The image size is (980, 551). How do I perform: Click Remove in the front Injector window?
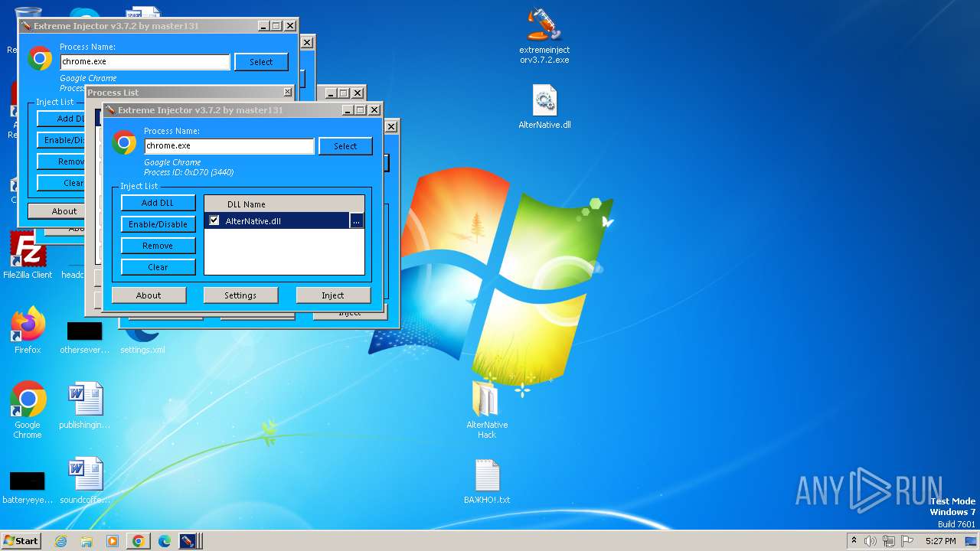click(x=158, y=246)
